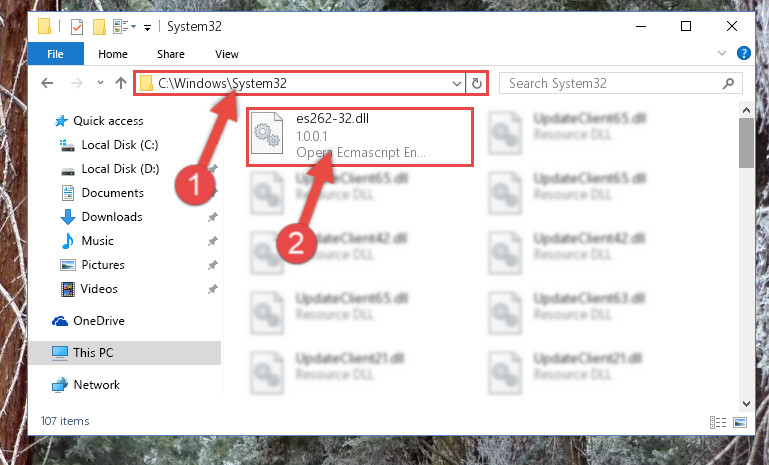
Task: Click the Up directory arrow
Action: [121, 83]
